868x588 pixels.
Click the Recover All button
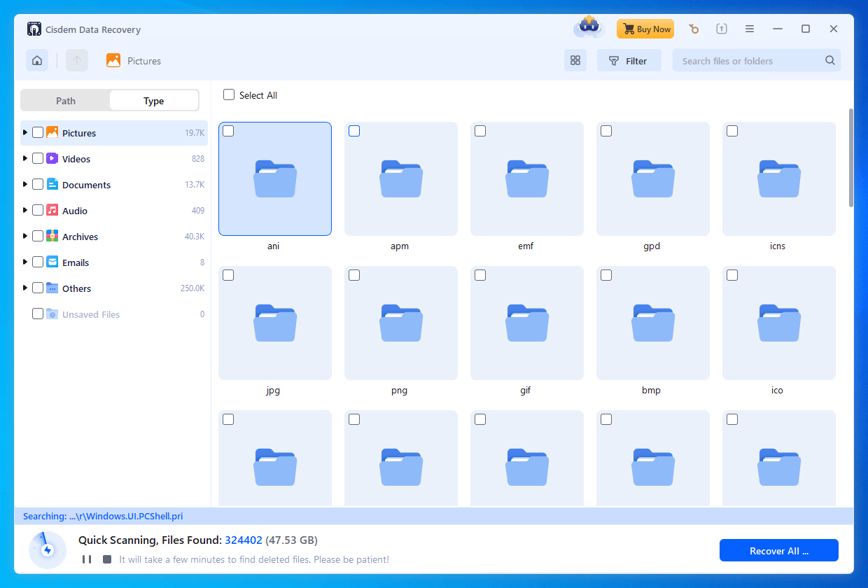pos(778,550)
